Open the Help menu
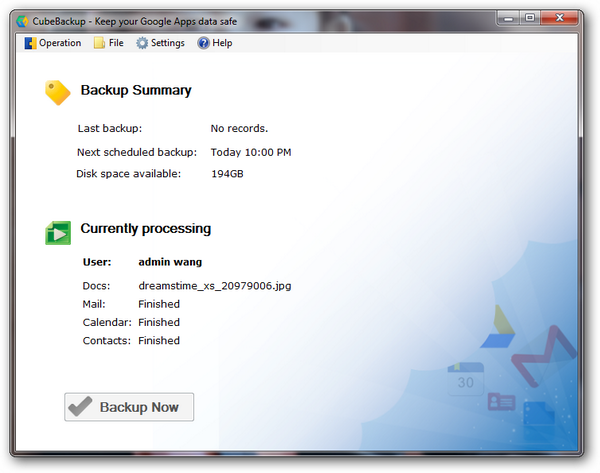Screen dimensions: 600x473 pyautogui.click(x=215, y=43)
